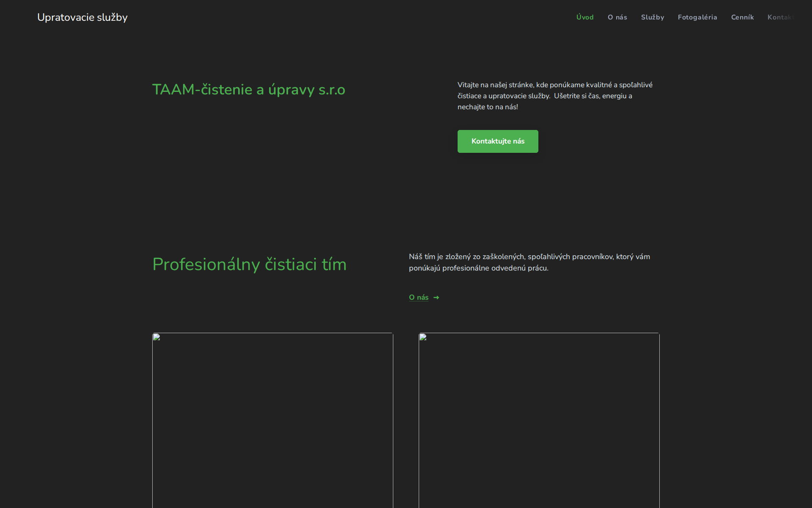Click the arrow icon beside O nás link
Screen dimensions: 812x508
[x=436, y=298]
